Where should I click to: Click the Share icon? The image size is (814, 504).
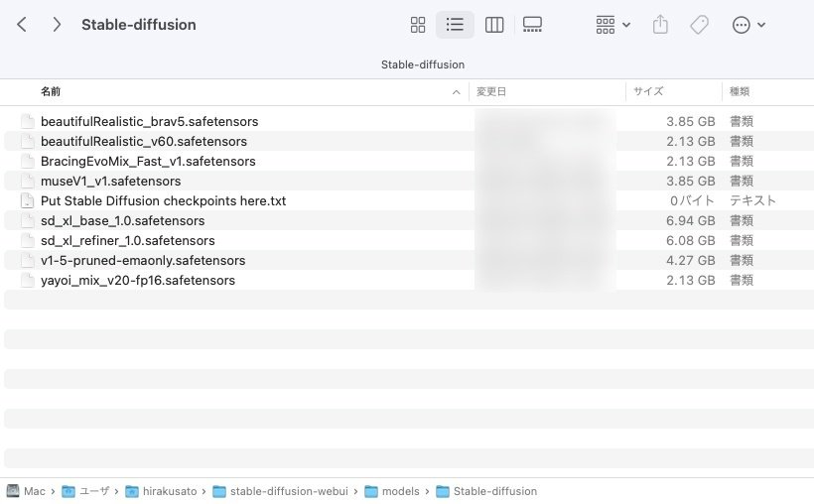tap(660, 25)
